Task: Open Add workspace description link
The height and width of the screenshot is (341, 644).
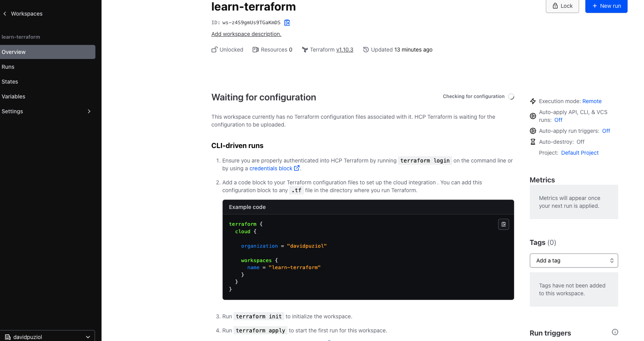Action: point(246,34)
